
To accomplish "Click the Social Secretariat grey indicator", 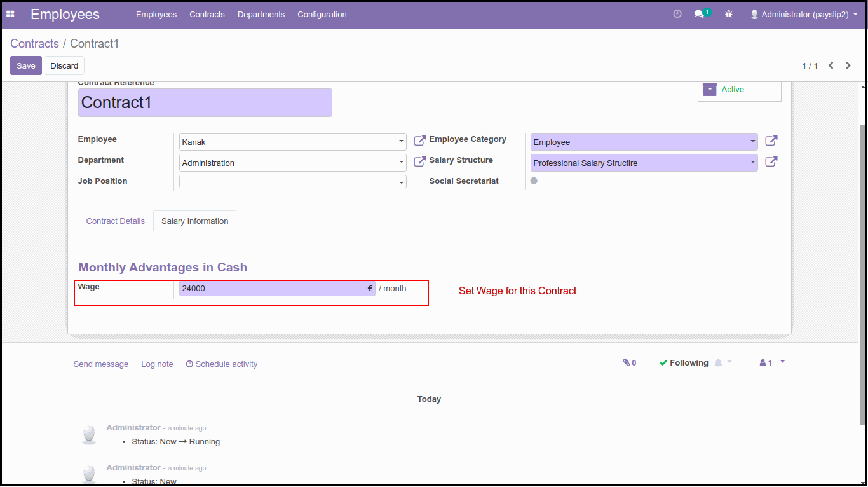I will click(x=534, y=181).
